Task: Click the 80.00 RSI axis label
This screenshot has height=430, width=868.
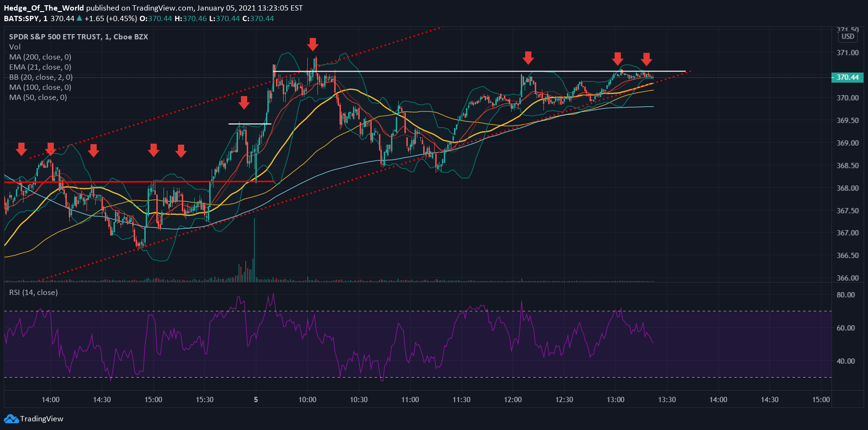Action: pyautogui.click(x=846, y=295)
